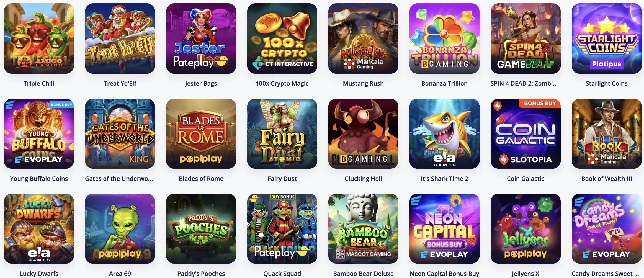
Task: Click the Clucking Hell chicken thumbnail
Action: point(363,133)
